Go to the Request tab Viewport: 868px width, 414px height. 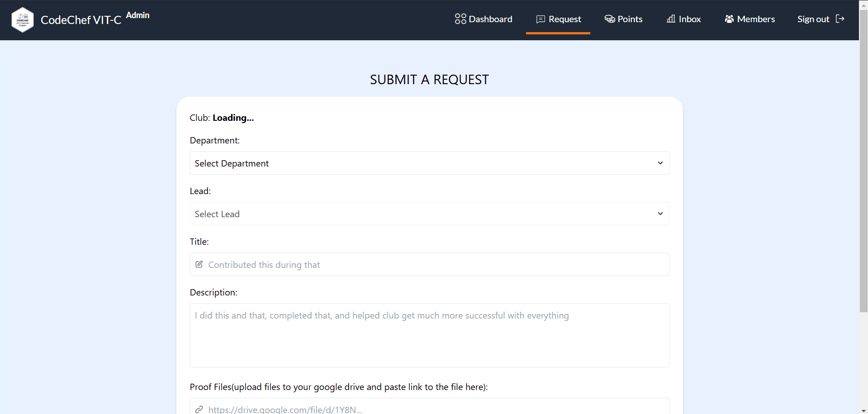[x=558, y=19]
